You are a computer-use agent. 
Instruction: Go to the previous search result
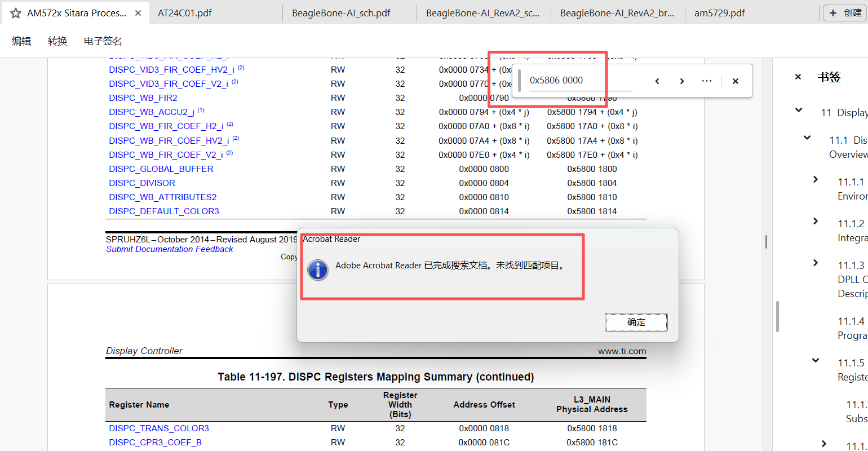657,81
